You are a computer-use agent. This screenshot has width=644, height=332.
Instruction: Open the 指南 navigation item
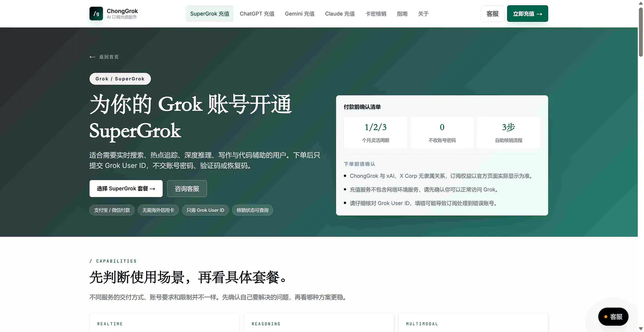(402, 14)
